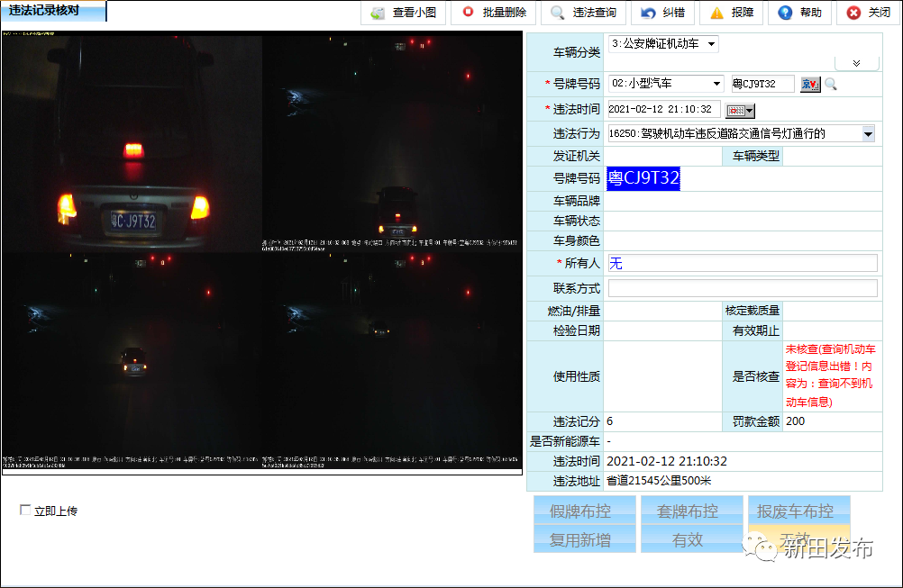903x588 pixels.
Task: Click the 关闭 button in toolbar
Action: [x=869, y=13]
